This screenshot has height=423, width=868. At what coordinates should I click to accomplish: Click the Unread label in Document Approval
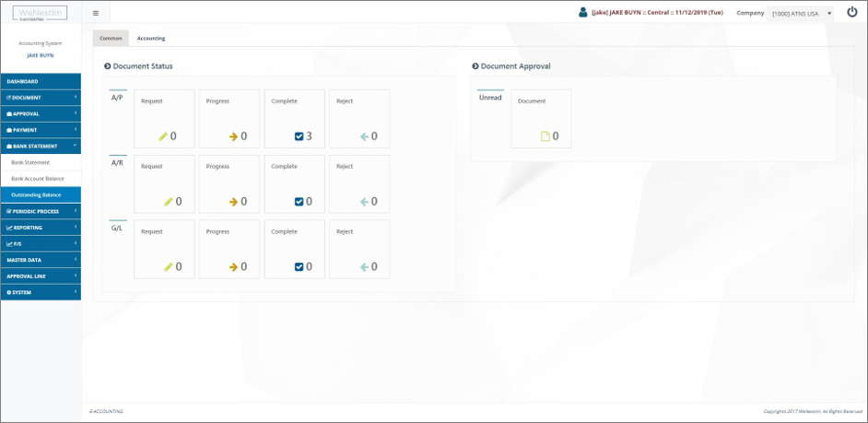pos(490,98)
